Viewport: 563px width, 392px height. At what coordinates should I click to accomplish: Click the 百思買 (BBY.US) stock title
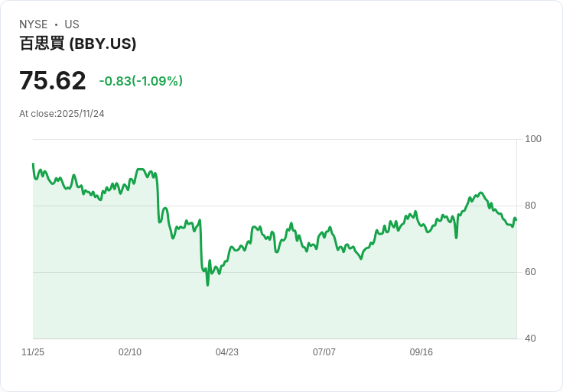78,44
